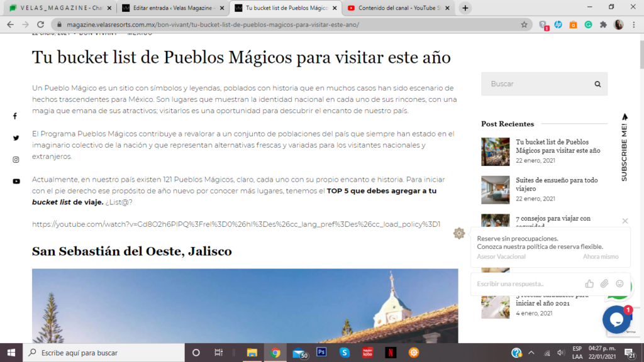Open emoji picker in chat widget
The image size is (644, 362).
click(x=619, y=283)
